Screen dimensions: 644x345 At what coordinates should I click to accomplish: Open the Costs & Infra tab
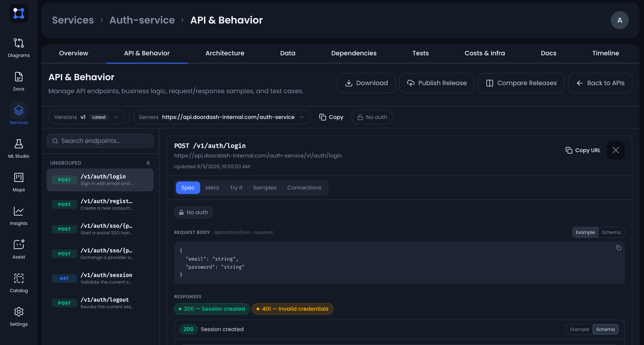(485, 53)
